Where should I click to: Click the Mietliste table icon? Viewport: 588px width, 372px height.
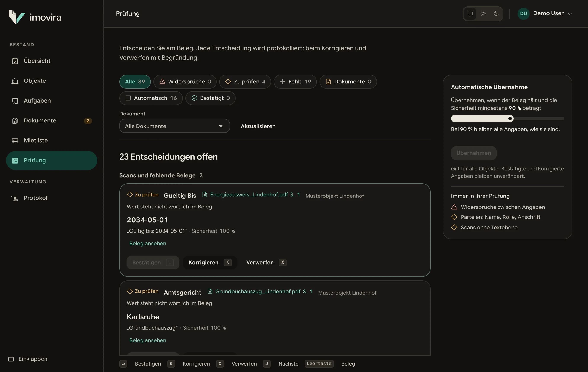(x=15, y=141)
